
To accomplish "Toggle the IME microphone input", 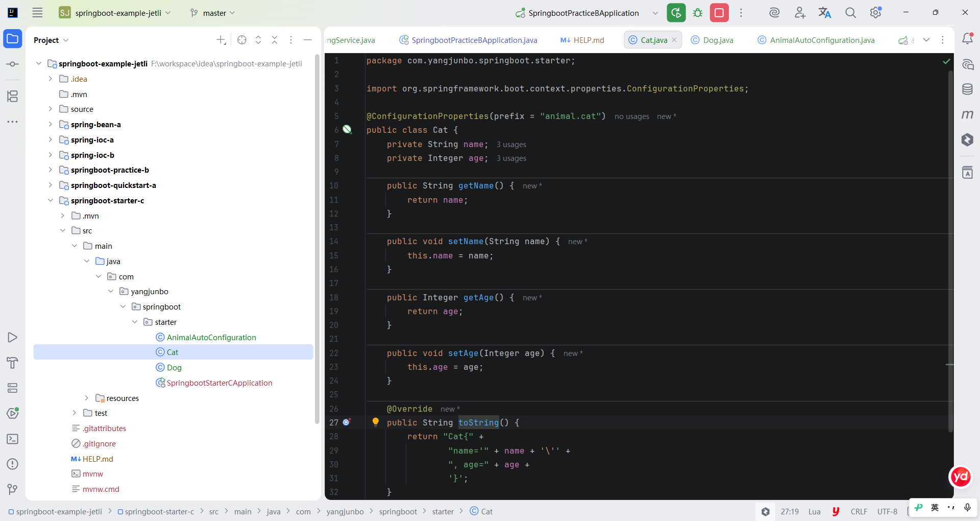I will pos(967,507).
